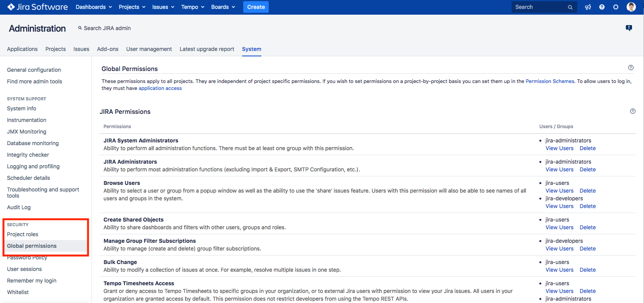Click the feedback megaphone icon

point(588,7)
